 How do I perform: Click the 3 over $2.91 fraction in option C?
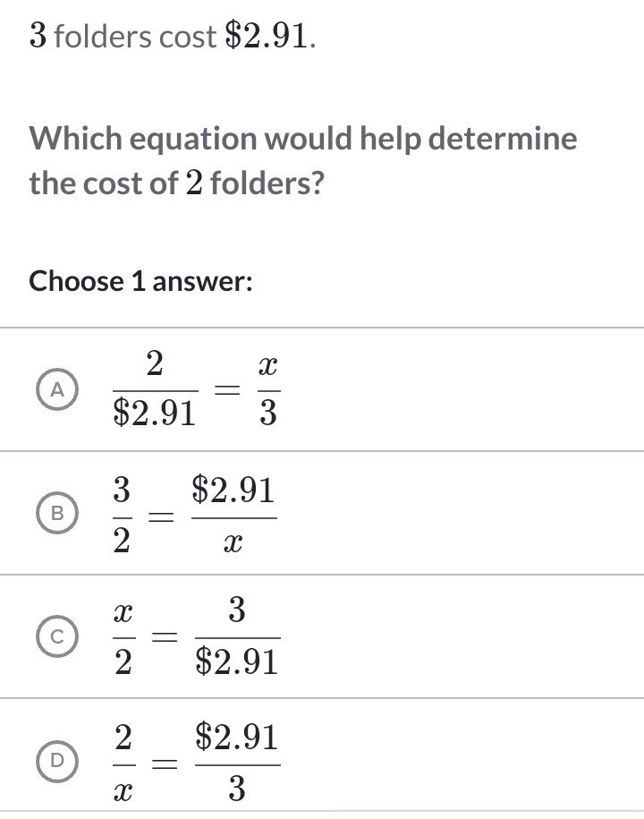pyautogui.click(x=236, y=636)
